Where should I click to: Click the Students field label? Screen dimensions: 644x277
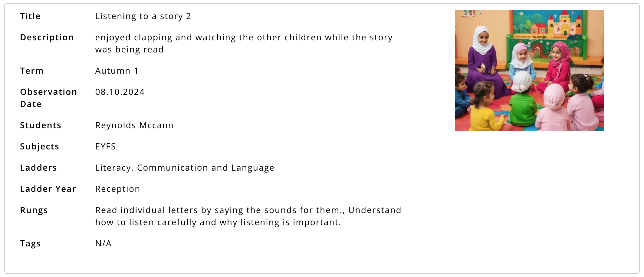click(x=41, y=125)
